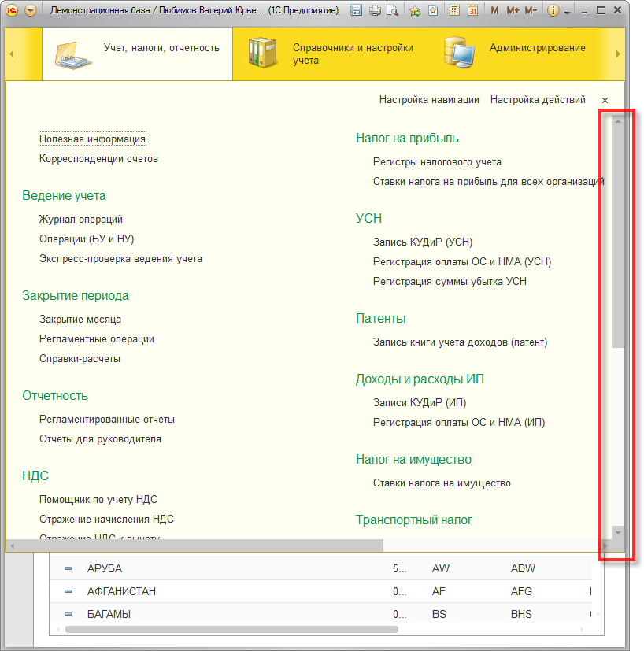Click the function menu scrollbar down arrow
644x651 pixels.
click(x=618, y=532)
